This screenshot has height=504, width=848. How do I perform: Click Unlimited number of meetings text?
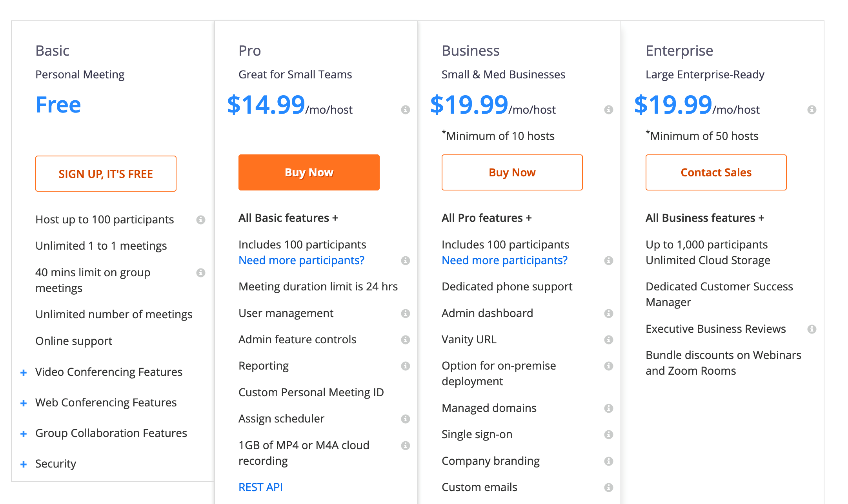click(114, 314)
